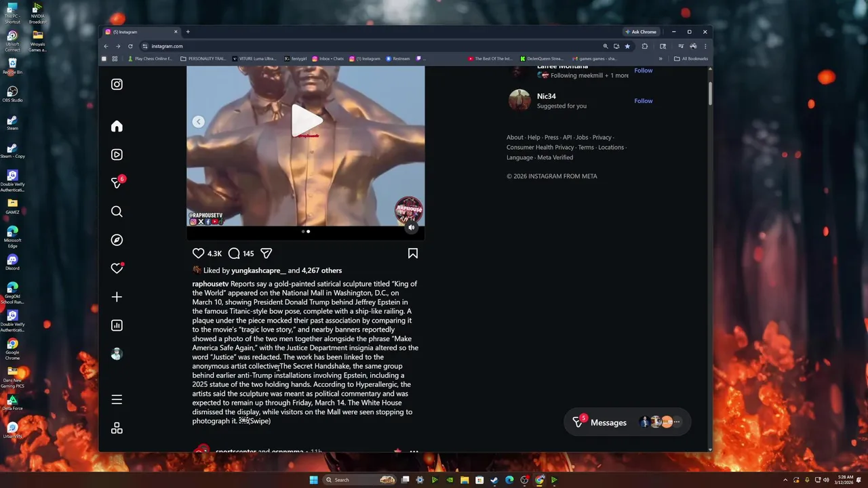Open a new Chrome tab
Screen dimensions: 868x488
point(188,32)
